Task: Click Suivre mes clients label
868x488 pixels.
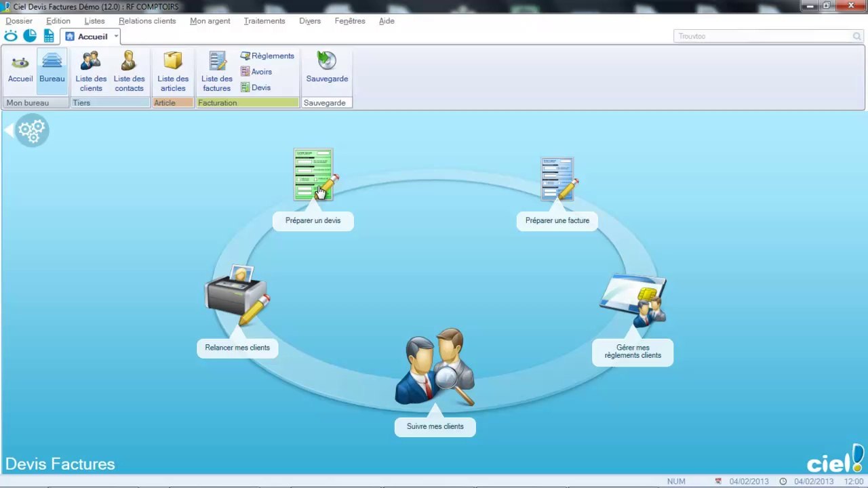Action: click(435, 426)
